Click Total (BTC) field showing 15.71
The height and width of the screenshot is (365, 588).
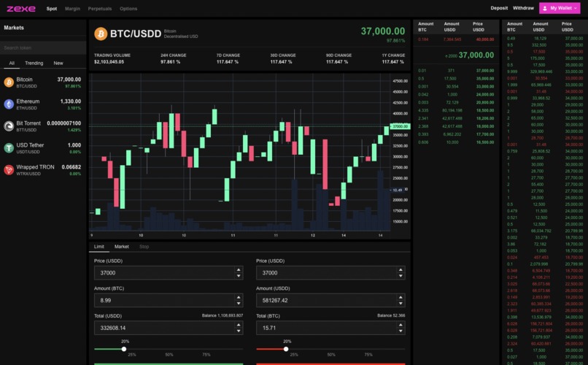tap(330, 328)
